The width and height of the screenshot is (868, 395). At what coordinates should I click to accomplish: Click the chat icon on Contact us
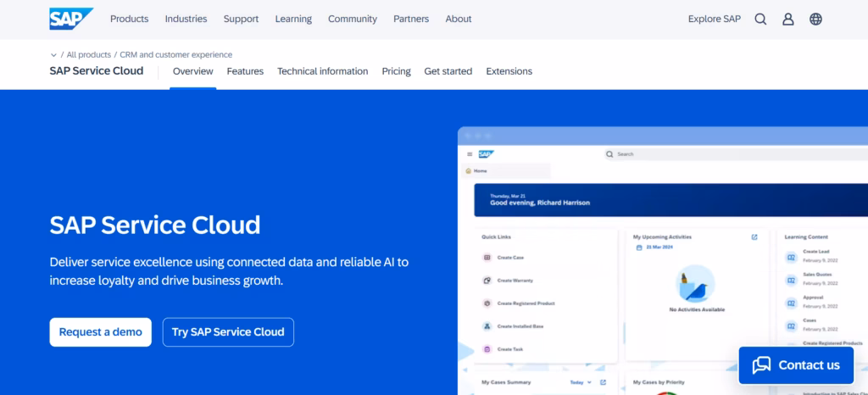coord(761,365)
